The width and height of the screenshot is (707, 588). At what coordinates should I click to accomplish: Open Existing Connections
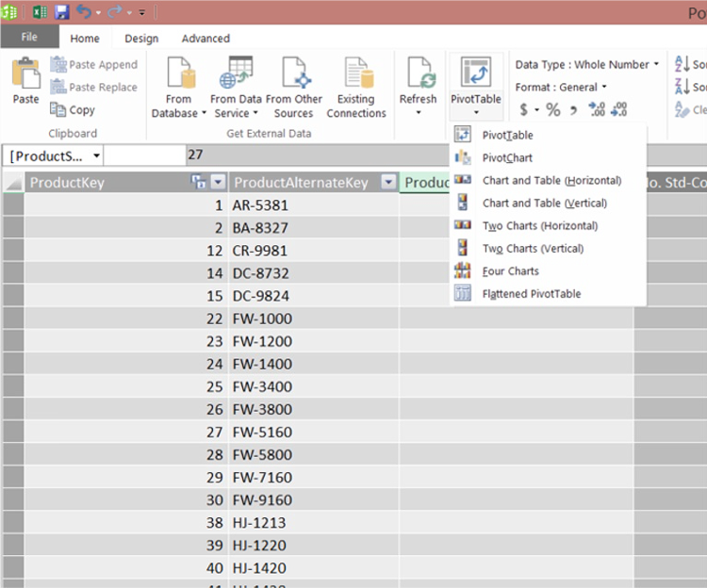tap(356, 73)
